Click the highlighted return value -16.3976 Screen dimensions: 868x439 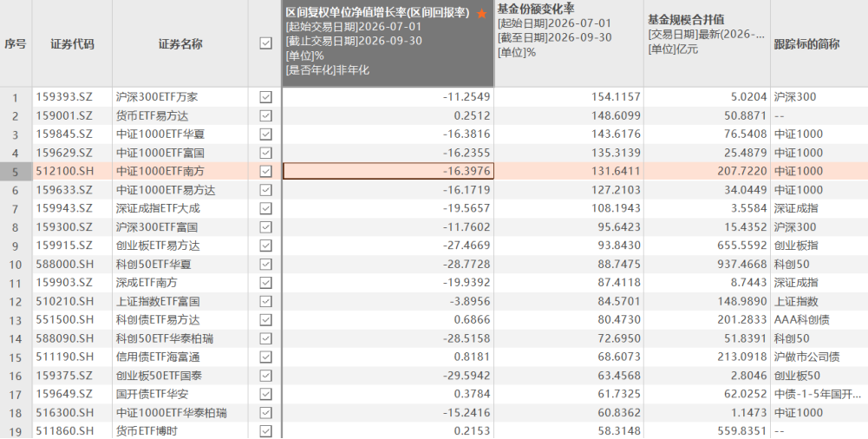click(388, 171)
